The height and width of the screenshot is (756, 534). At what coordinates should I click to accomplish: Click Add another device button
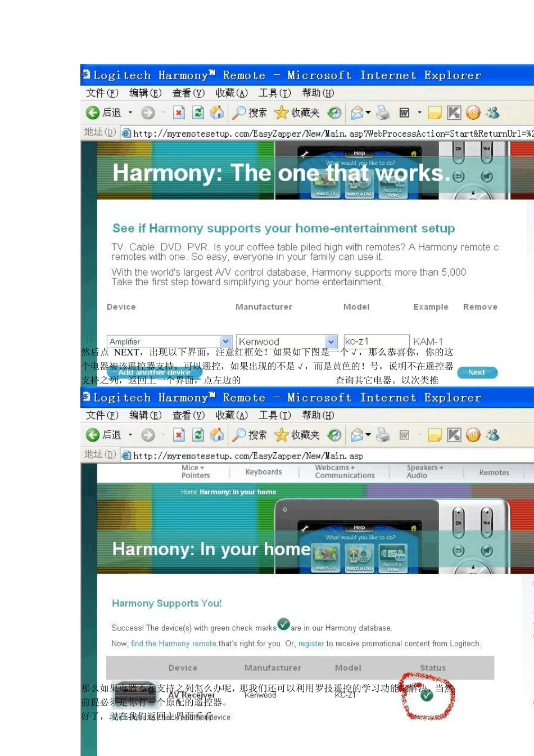click(x=155, y=372)
